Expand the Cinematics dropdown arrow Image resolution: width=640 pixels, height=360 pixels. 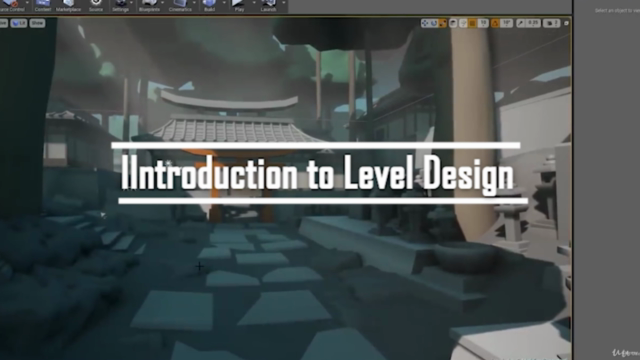194,3
